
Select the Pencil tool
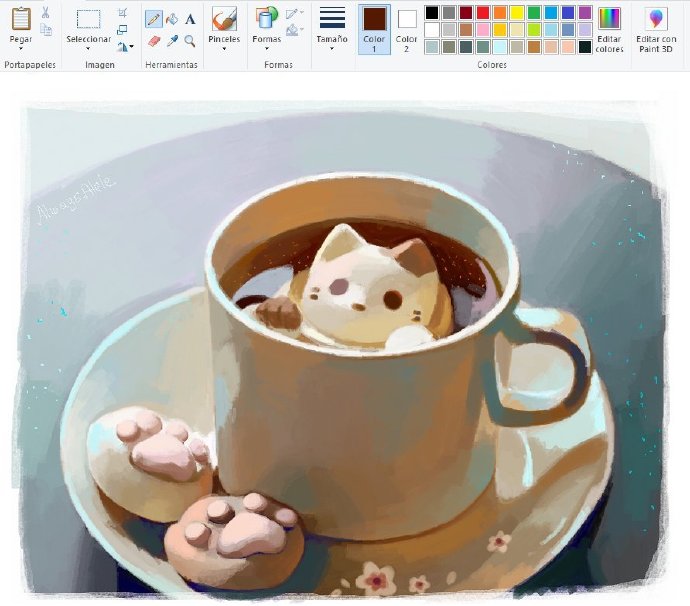(154, 19)
